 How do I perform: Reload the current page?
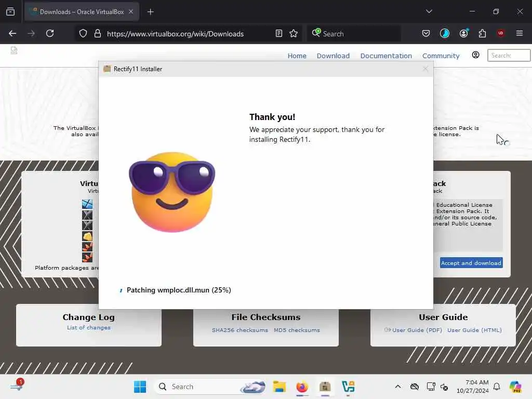coord(50,33)
